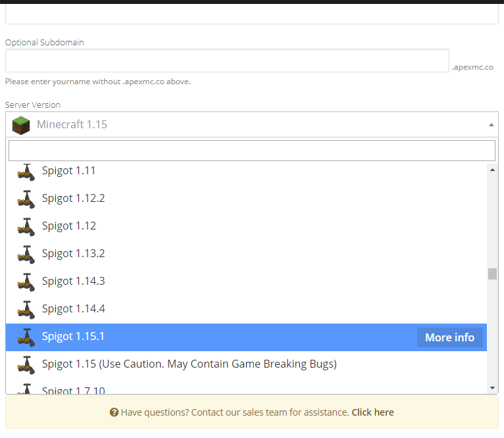Click the Spigot 1.12 icon
Screen dimensions: 504x438
pos(26,226)
